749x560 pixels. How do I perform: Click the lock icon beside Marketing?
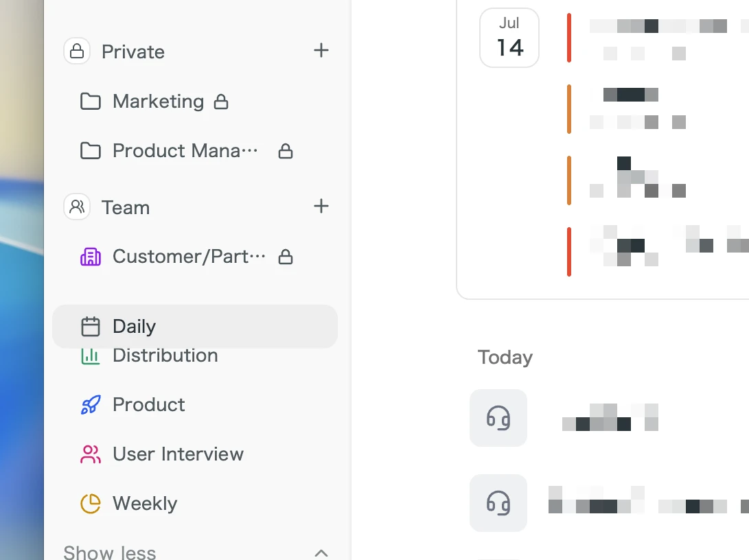tap(220, 101)
